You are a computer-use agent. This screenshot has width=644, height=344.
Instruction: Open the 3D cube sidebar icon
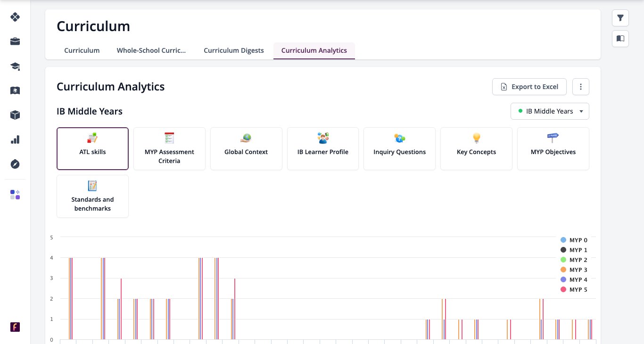click(x=15, y=115)
